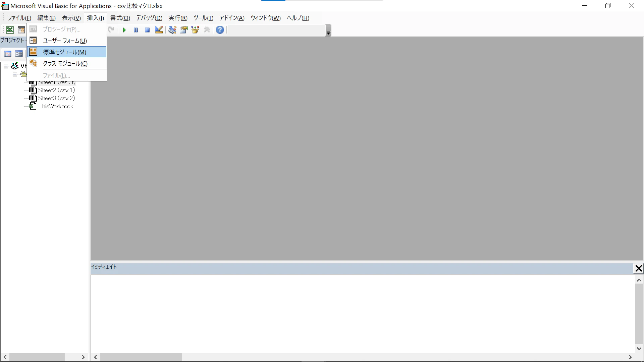This screenshot has height=362, width=644.
Task: Open the デバッグ(D) menu
Action: click(x=149, y=18)
